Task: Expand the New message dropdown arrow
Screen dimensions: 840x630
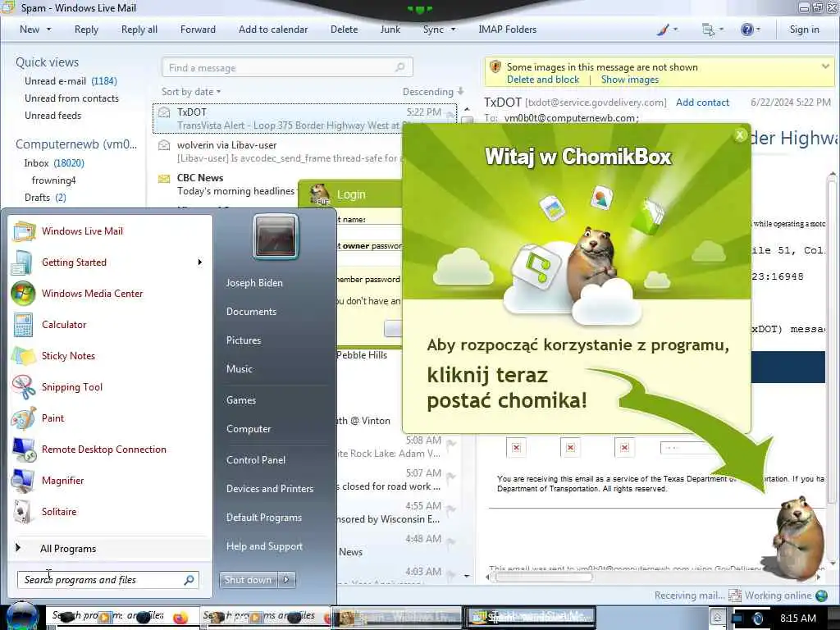Action: (48, 30)
